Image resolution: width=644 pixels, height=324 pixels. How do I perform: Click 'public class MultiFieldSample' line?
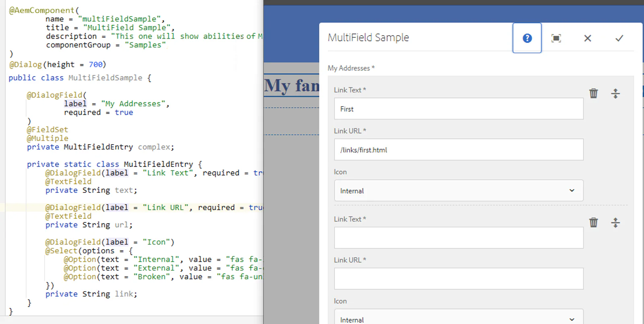80,78
